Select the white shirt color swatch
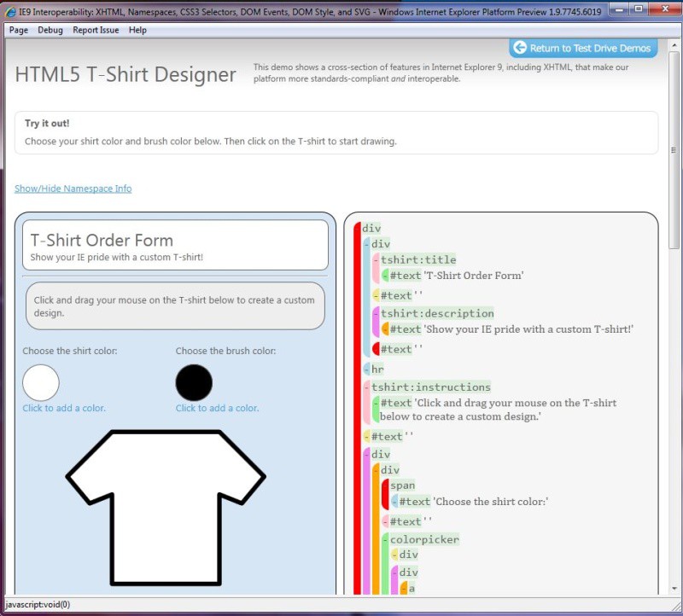The width and height of the screenshot is (683, 616). pyautogui.click(x=41, y=382)
